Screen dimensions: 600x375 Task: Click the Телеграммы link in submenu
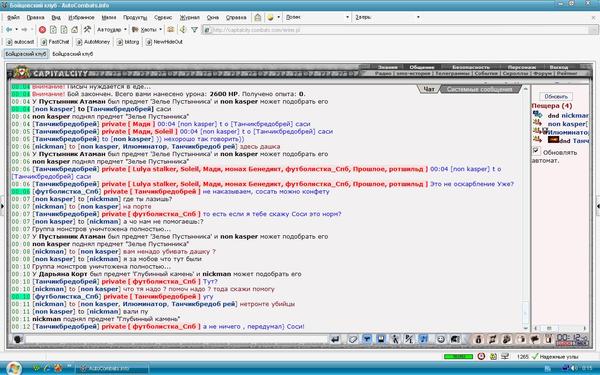[452, 73]
